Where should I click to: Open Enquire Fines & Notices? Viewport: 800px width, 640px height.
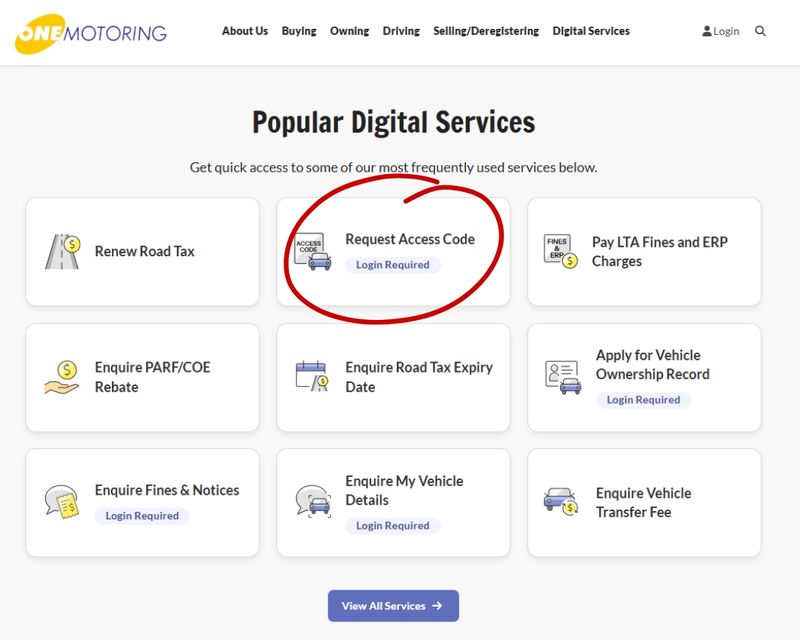[x=142, y=503]
